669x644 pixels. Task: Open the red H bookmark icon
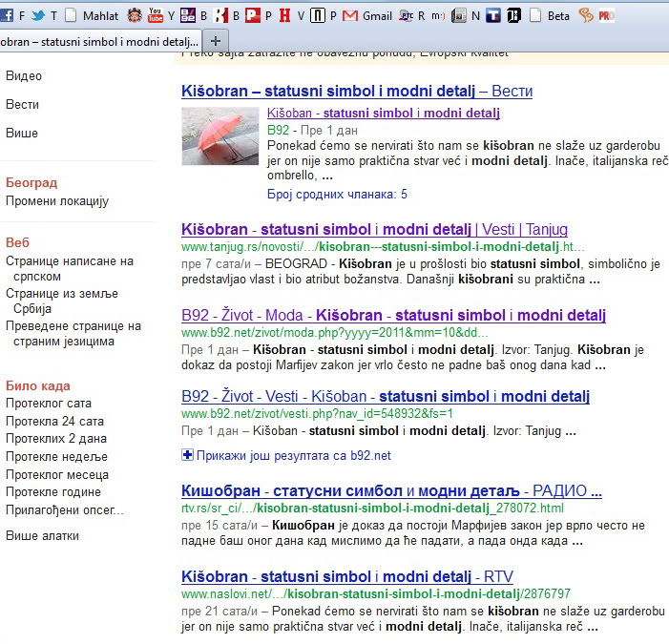(x=284, y=15)
